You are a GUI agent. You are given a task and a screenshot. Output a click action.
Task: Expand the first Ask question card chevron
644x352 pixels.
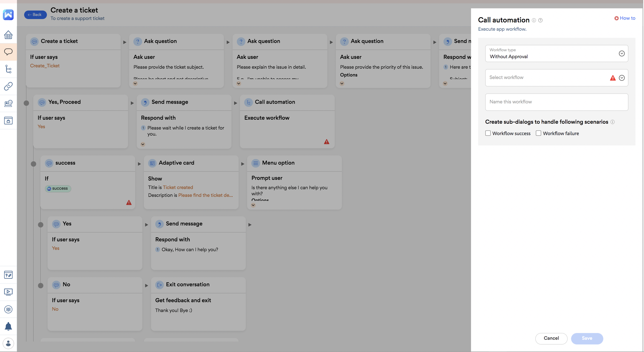coord(135,84)
